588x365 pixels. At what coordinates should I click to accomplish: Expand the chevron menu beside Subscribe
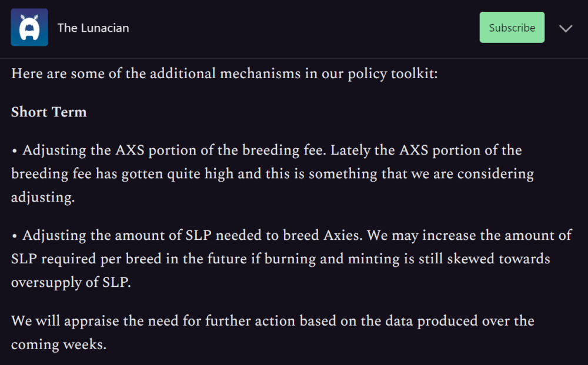point(566,28)
